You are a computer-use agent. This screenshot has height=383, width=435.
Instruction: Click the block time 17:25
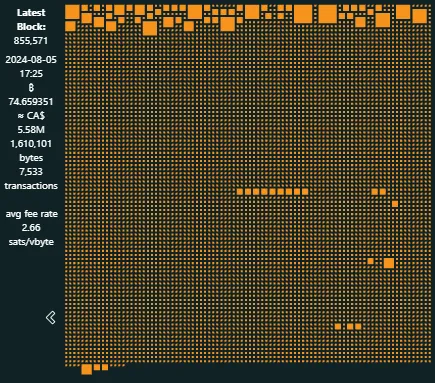(31, 74)
